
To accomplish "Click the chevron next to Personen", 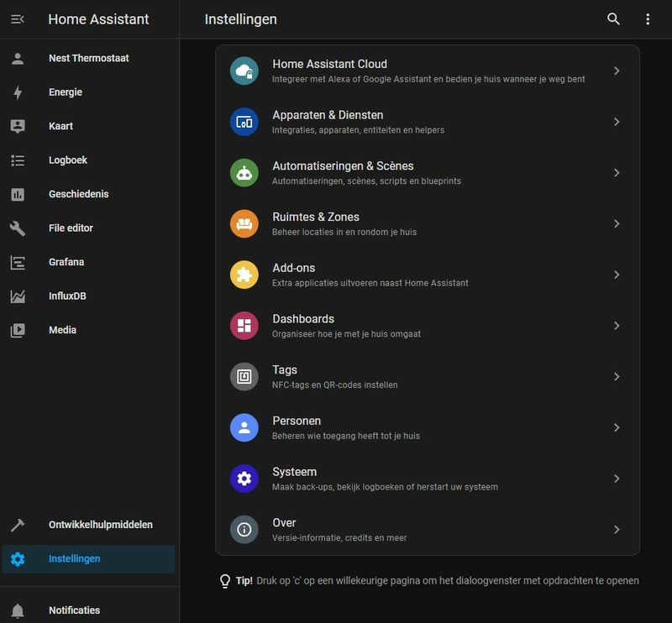I will 617,427.
